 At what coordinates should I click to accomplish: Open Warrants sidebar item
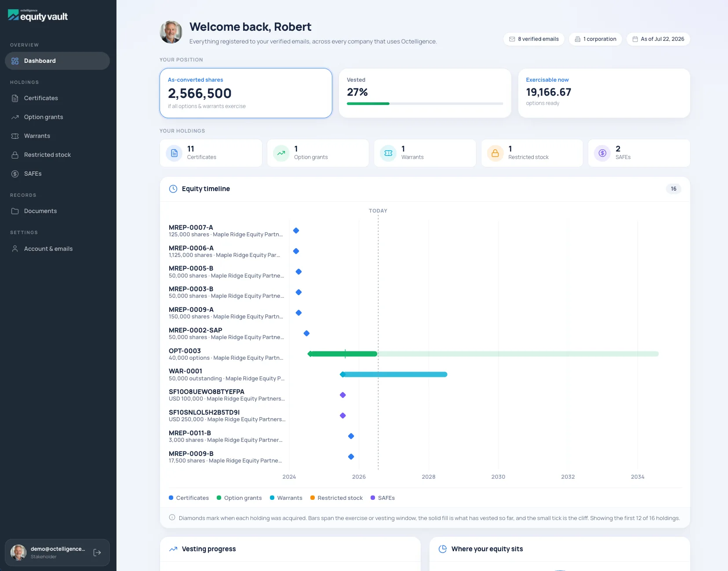(57, 136)
